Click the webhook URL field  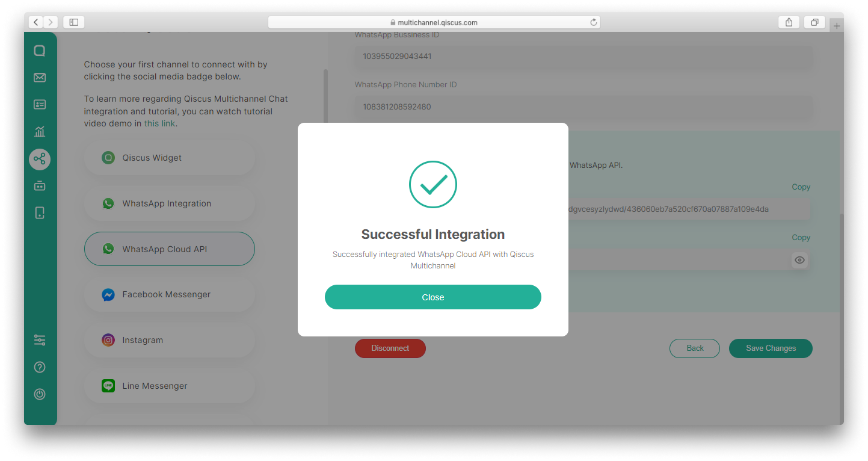[689, 209]
